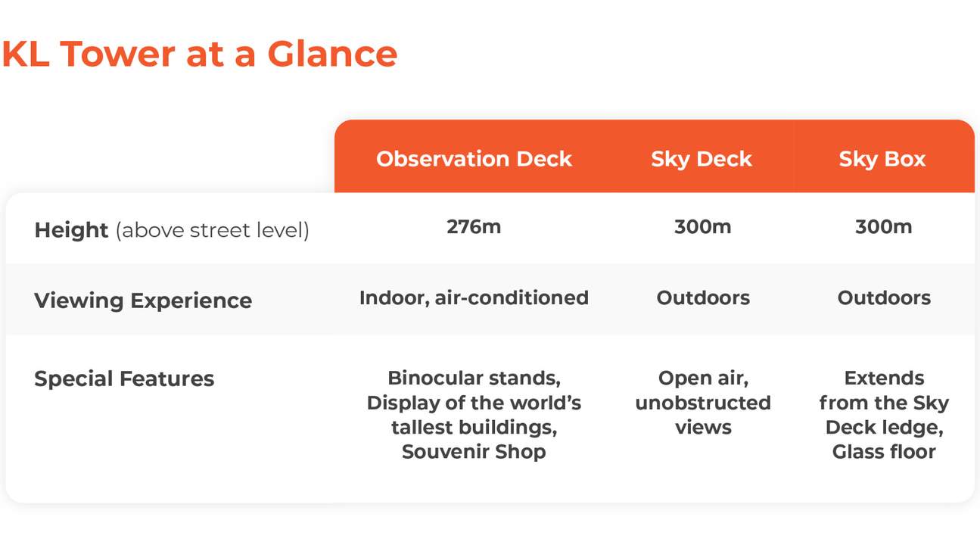Select the Sky Box column header
This screenshot has width=980, height=545.
[882, 159]
